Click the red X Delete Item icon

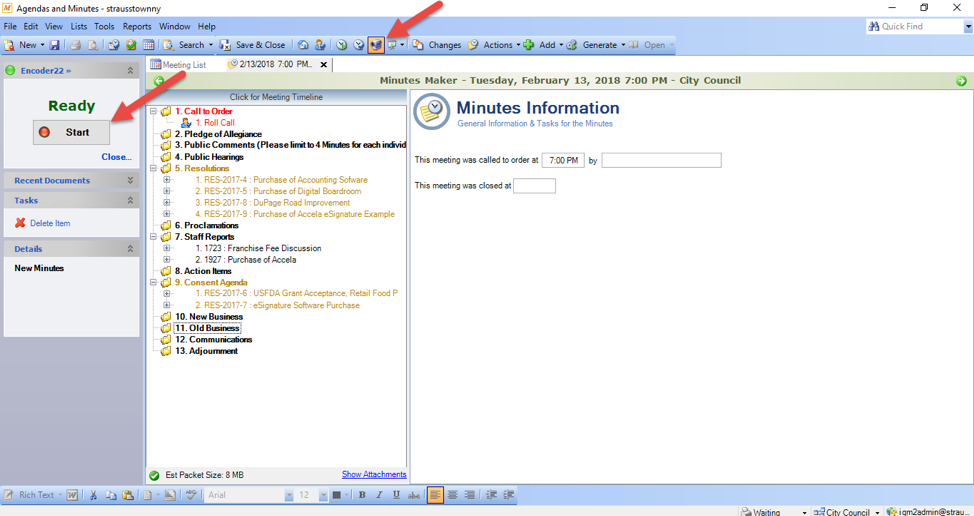(x=20, y=223)
